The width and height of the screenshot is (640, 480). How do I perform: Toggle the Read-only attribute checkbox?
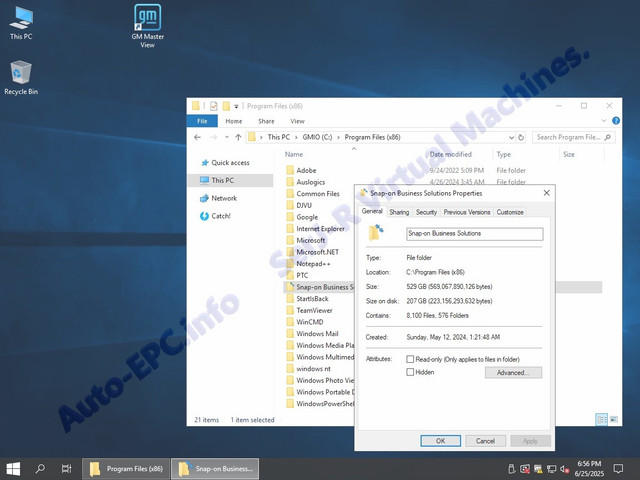[x=410, y=359]
